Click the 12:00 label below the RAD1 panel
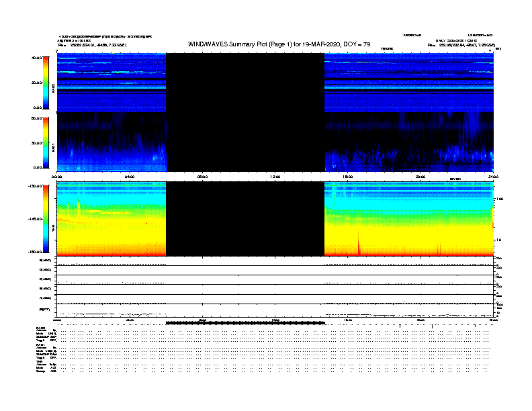Image resolution: width=532 pixels, height=411 pixels. click(275, 177)
